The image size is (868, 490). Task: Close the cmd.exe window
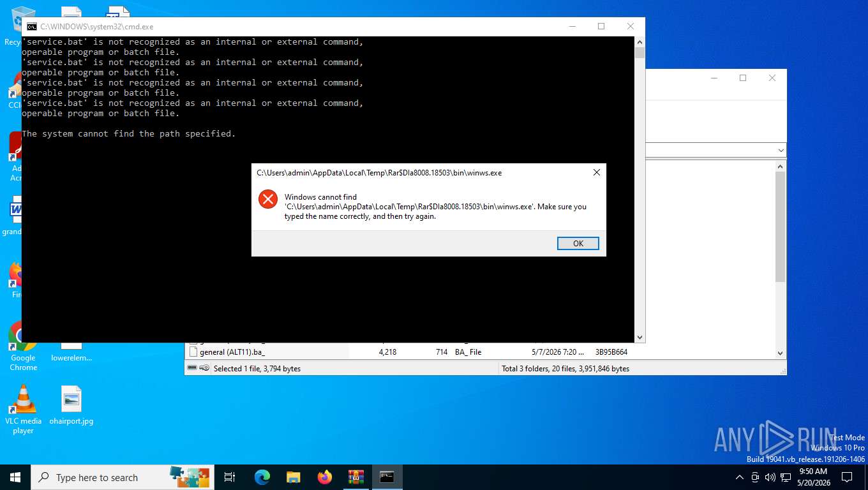pos(630,26)
